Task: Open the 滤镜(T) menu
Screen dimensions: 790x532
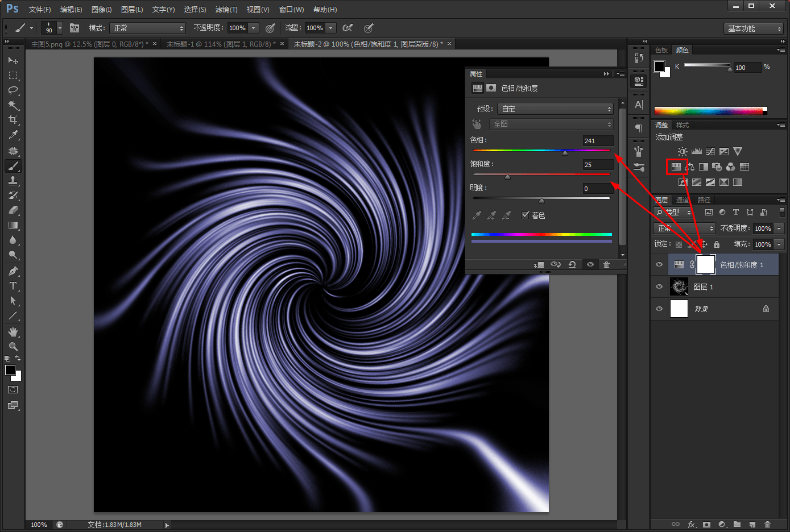Action: [x=226, y=10]
